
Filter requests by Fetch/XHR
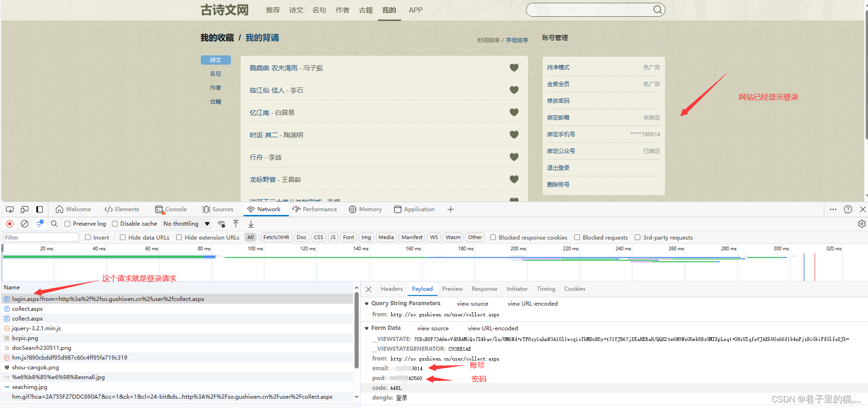coord(276,237)
